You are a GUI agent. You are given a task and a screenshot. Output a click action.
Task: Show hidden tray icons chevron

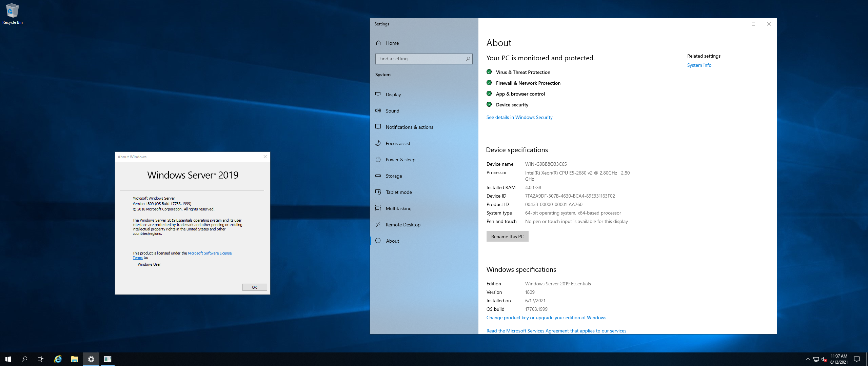(x=808, y=359)
